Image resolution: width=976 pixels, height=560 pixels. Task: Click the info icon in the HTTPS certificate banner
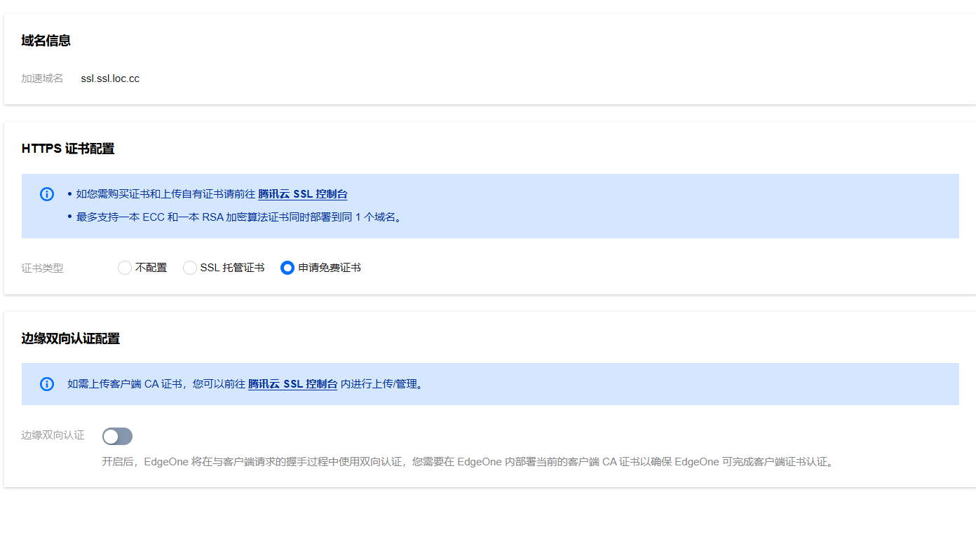[47, 194]
